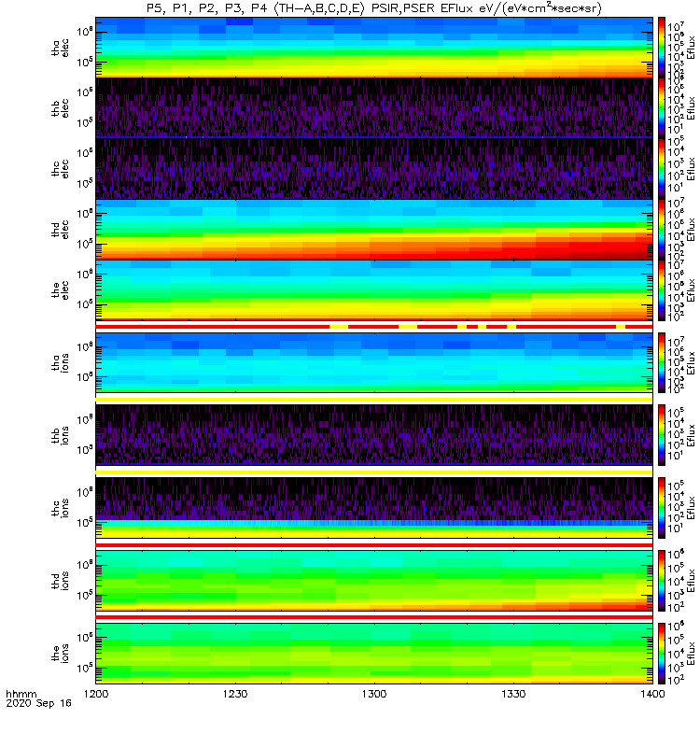Click the yellow status bar under thb ions
This screenshot has height=747, width=700.
coord(374,472)
